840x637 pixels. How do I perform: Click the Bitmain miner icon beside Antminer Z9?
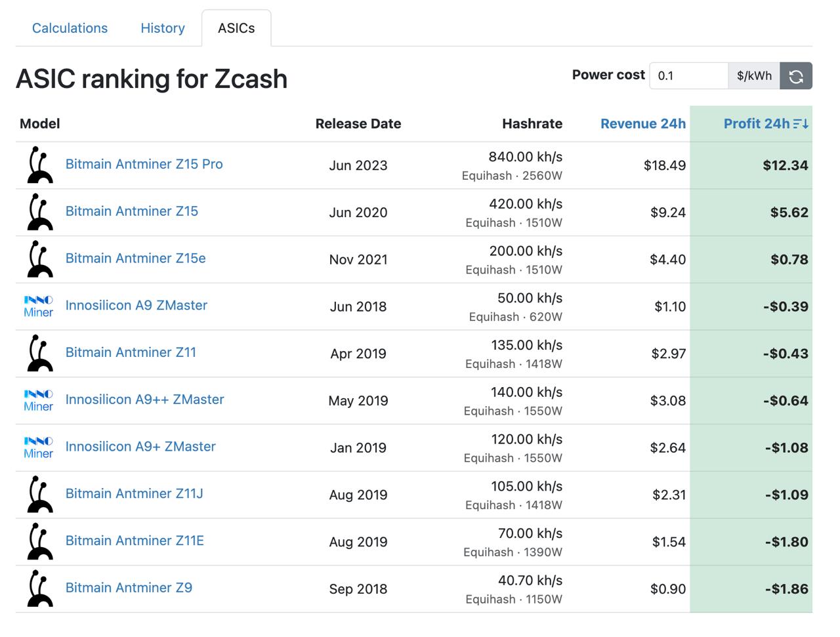click(38, 588)
